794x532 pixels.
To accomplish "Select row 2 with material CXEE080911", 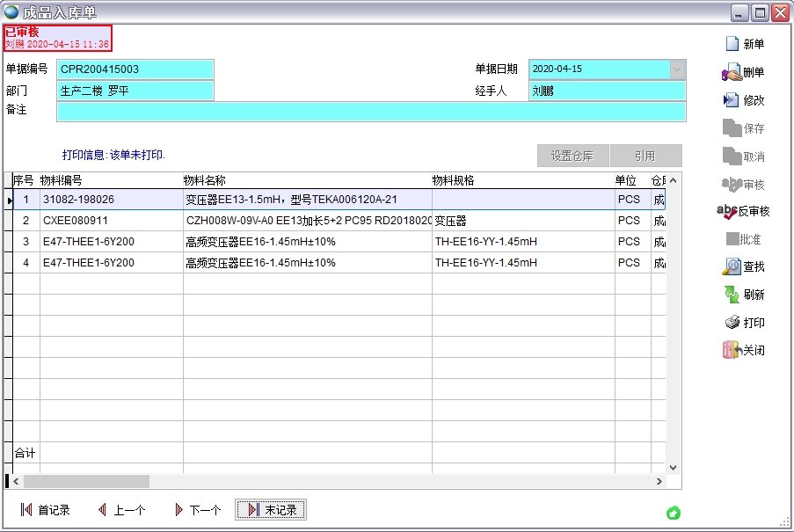I will tap(264, 221).
